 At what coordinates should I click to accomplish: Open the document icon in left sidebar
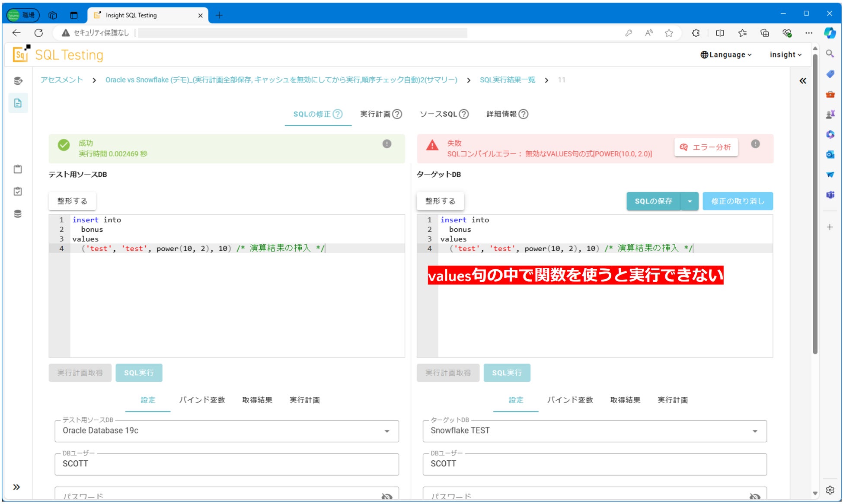click(18, 103)
